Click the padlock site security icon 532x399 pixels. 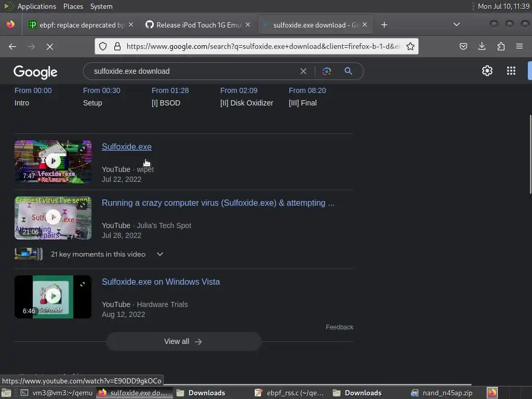(x=117, y=46)
